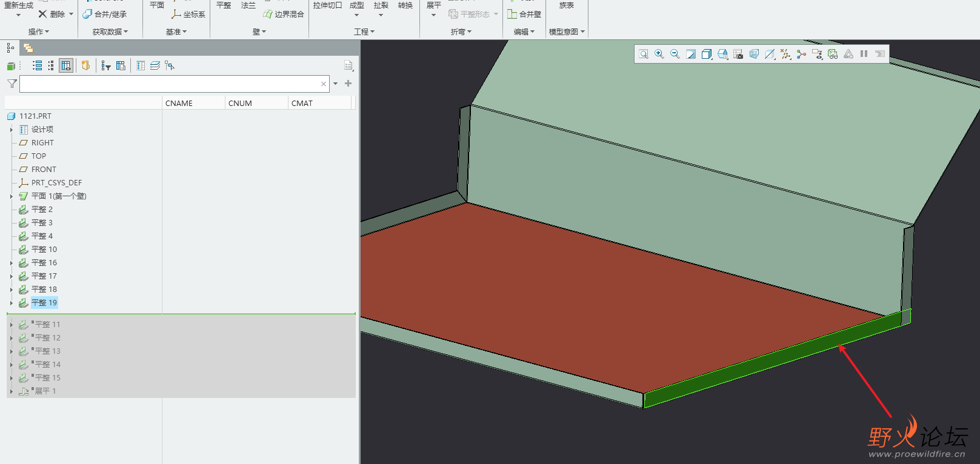Select 1121.PRT in model tree
Image resolution: width=980 pixels, height=464 pixels.
tap(35, 116)
